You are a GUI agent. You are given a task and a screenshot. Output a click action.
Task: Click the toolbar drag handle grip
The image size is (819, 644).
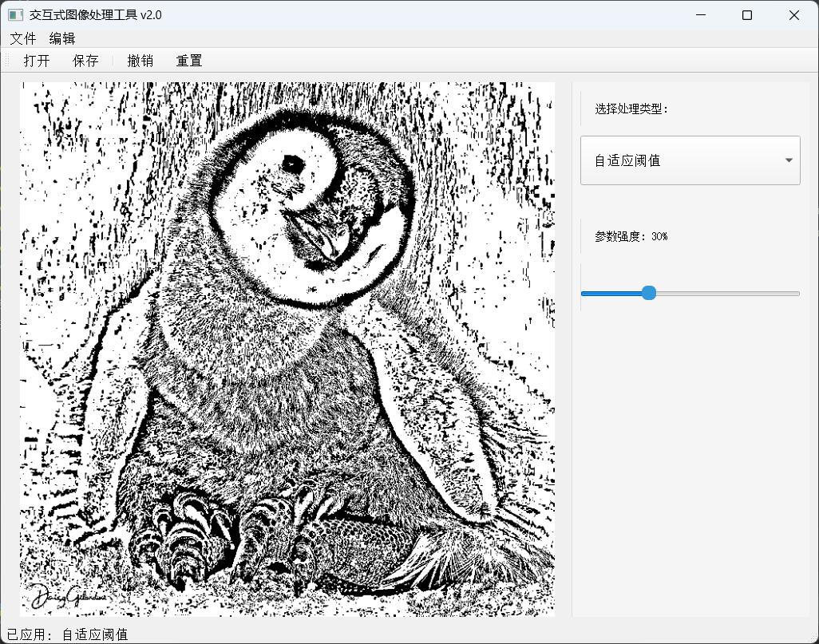[x=7, y=61]
